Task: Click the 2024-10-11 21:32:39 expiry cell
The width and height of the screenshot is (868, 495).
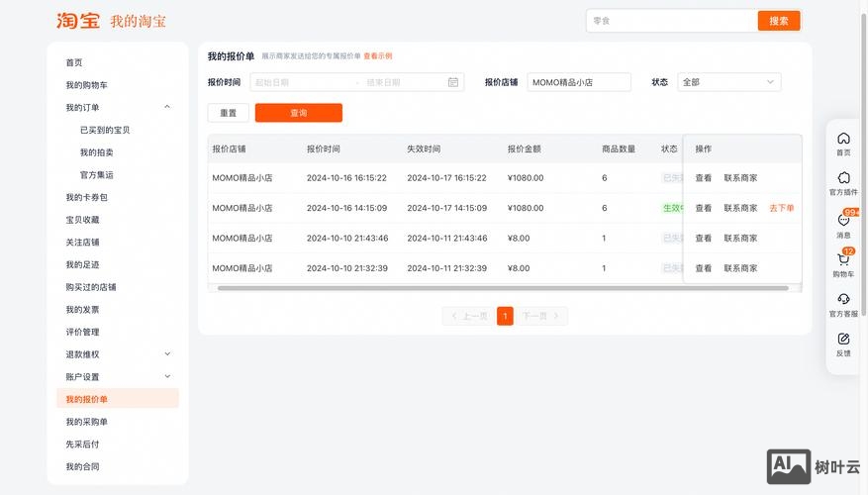Action: point(446,267)
